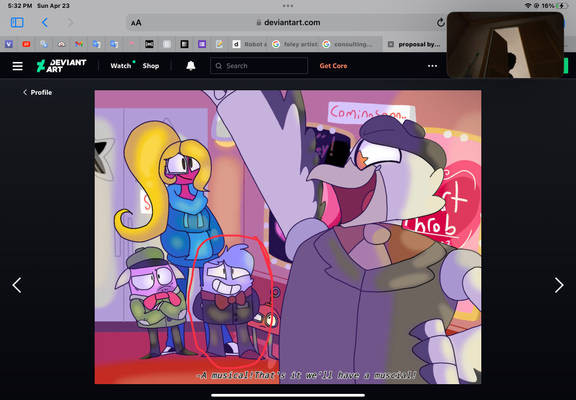The width and height of the screenshot is (576, 400).
Task: Open the hamburger menu on DeviantArt
Action: click(x=17, y=66)
